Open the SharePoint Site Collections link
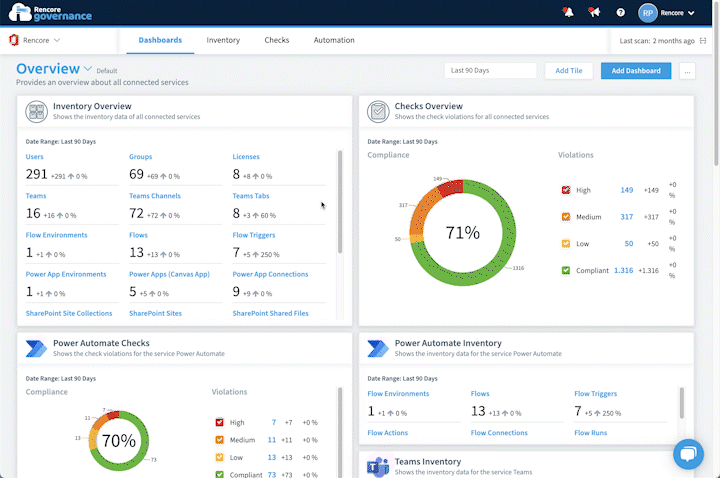Image resolution: width=720 pixels, height=478 pixels. click(x=69, y=313)
